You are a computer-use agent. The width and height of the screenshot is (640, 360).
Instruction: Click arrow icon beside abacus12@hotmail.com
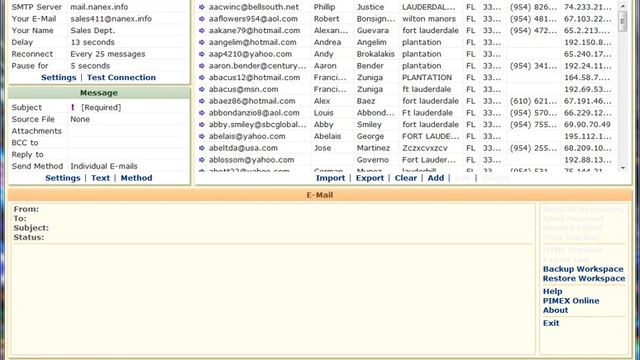pyautogui.click(x=202, y=78)
